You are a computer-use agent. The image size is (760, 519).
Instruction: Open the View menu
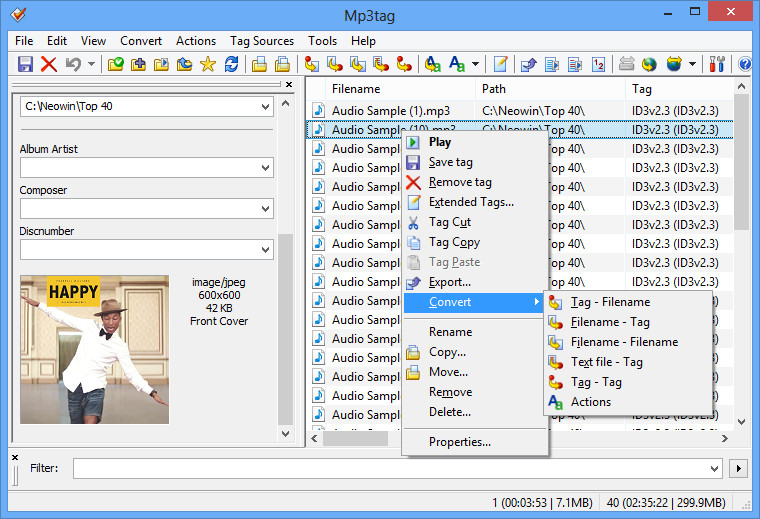(93, 41)
